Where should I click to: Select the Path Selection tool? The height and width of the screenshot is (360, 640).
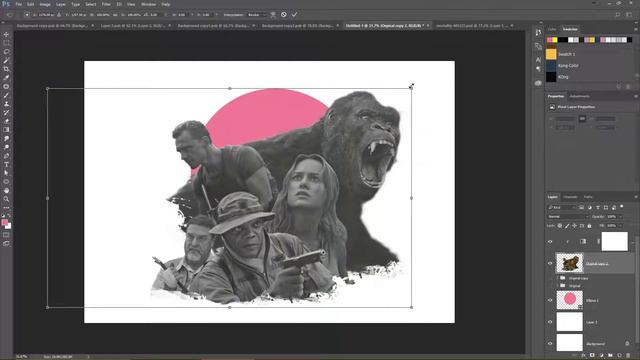[6, 173]
